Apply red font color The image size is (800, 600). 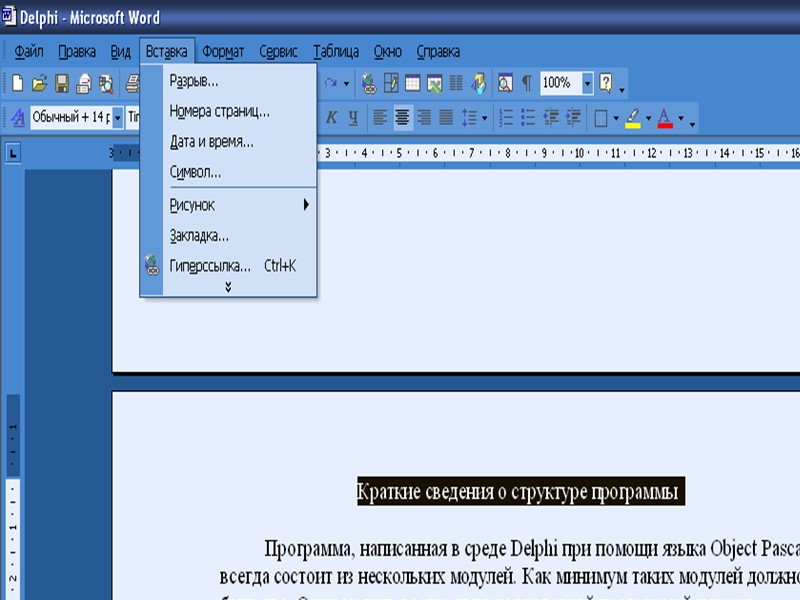click(665, 118)
